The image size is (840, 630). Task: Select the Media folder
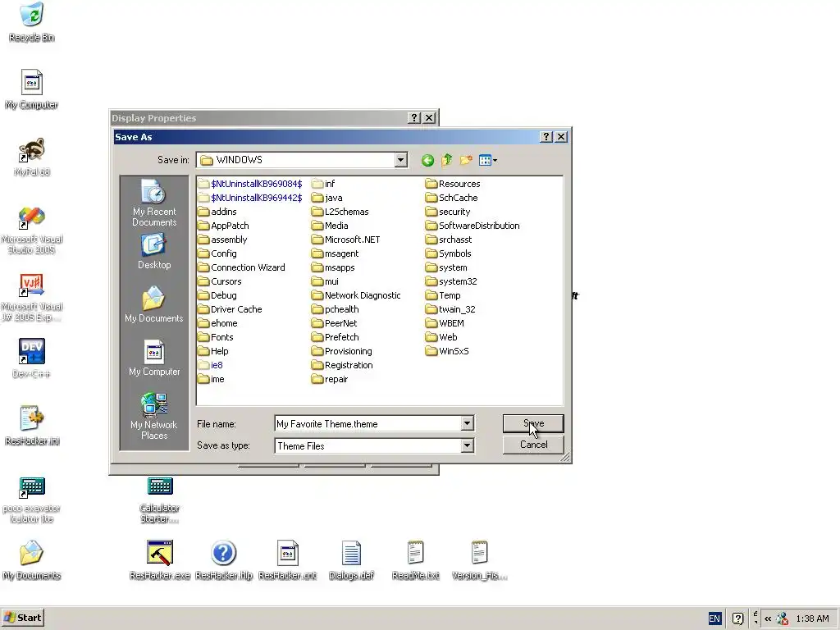[330, 226]
